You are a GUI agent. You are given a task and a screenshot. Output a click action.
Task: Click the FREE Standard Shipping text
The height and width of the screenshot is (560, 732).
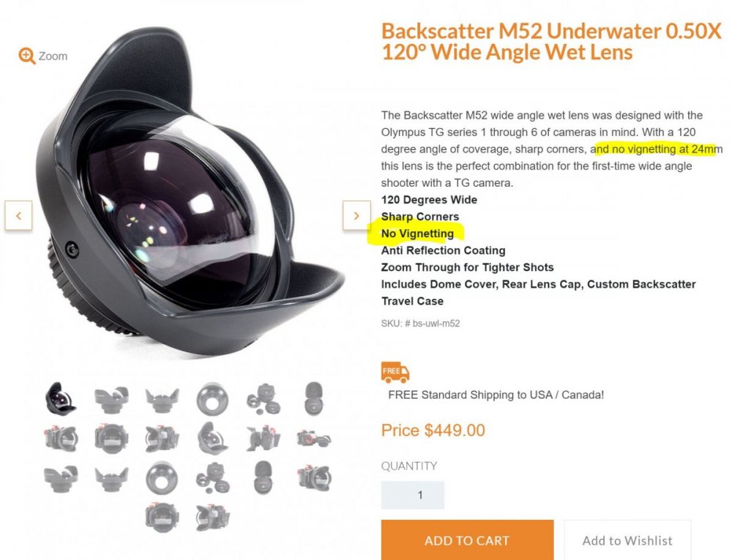pyautogui.click(x=496, y=395)
